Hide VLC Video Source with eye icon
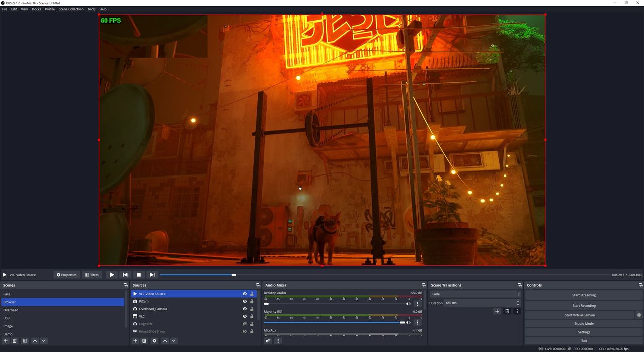The image size is (644, 352). [245, 294]
